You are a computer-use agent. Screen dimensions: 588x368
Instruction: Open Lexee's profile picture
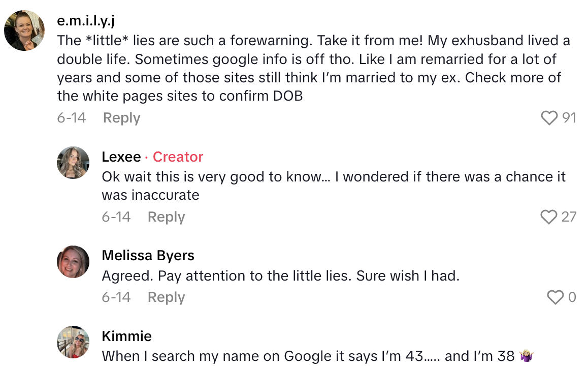[x=73, y=163]
